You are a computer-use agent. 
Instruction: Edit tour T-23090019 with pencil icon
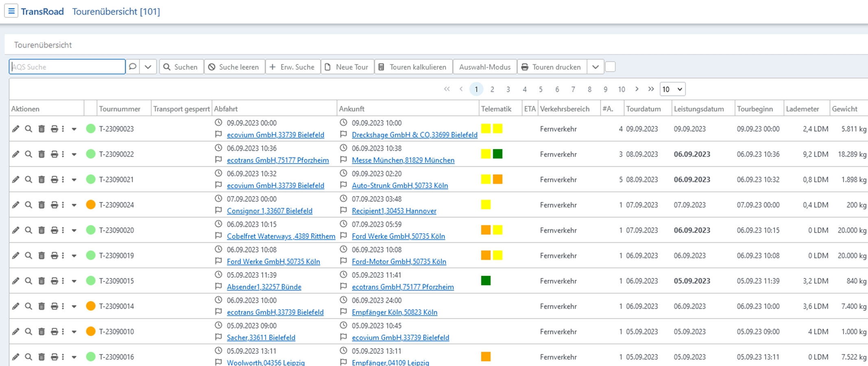15,255
